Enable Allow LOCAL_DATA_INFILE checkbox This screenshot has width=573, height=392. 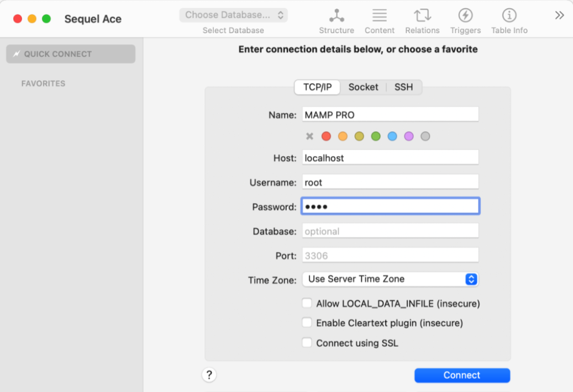tap(307, 303)
